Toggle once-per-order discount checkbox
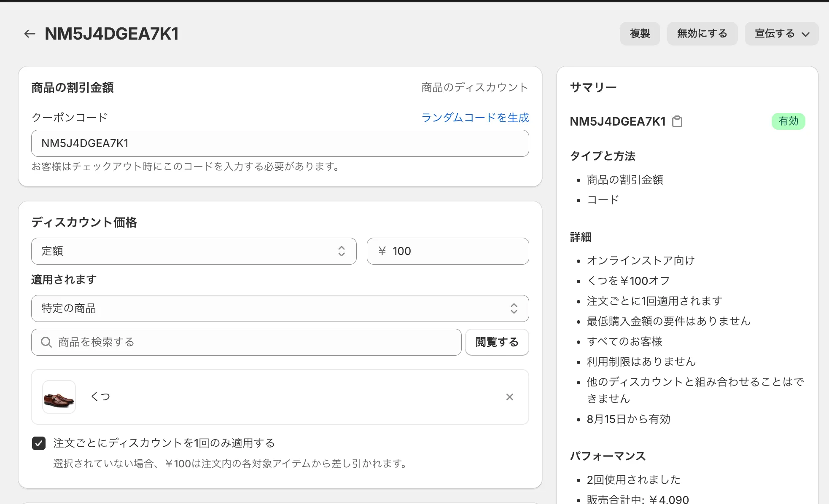The width and height of the screenshot is (829, 504). click(39, 443)
